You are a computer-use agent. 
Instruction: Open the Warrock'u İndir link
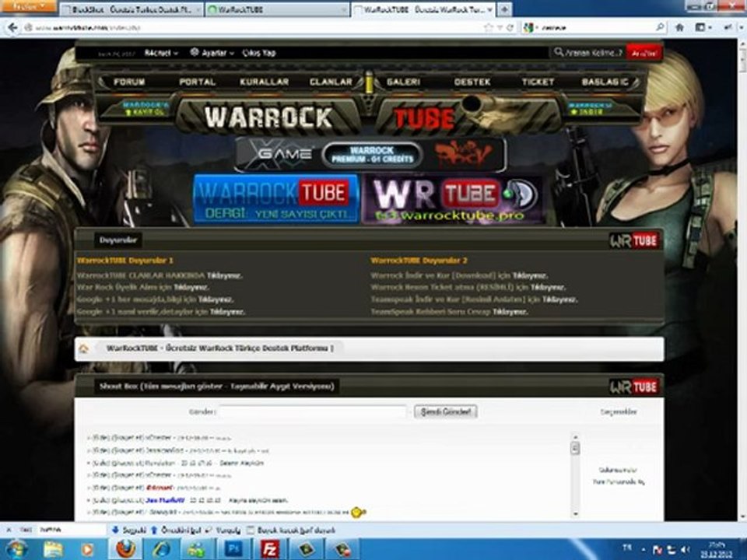591,108
